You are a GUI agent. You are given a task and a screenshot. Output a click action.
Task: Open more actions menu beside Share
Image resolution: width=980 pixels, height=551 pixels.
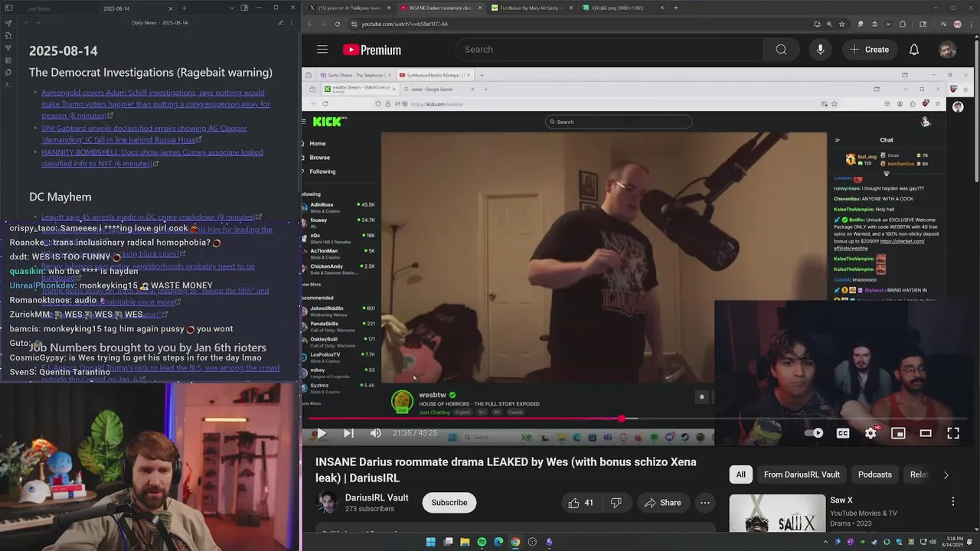point(704,503)
